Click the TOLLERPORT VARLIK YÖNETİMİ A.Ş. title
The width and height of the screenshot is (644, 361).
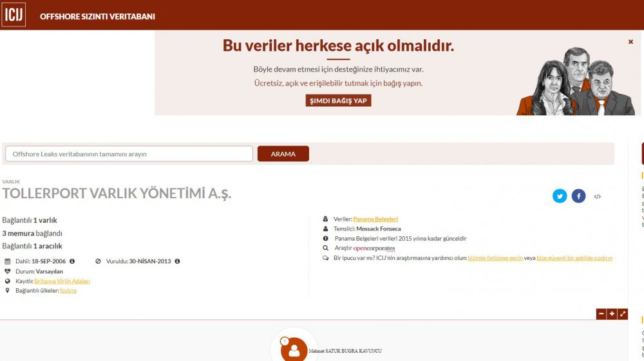click(x=117, y=193)
